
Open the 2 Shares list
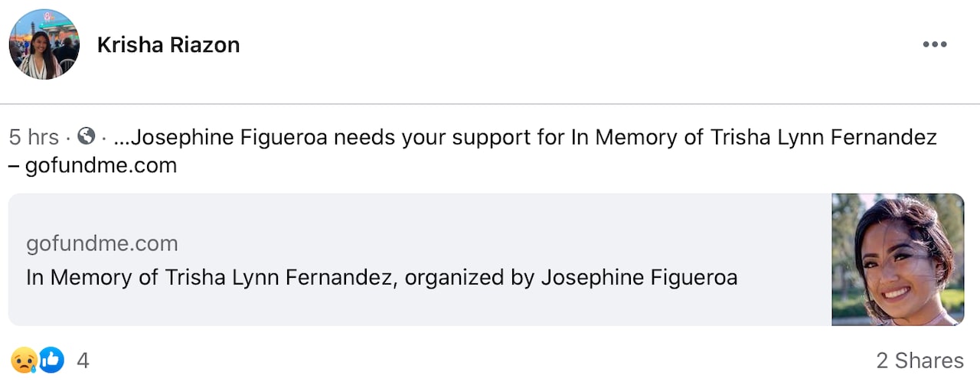point(920,361)
